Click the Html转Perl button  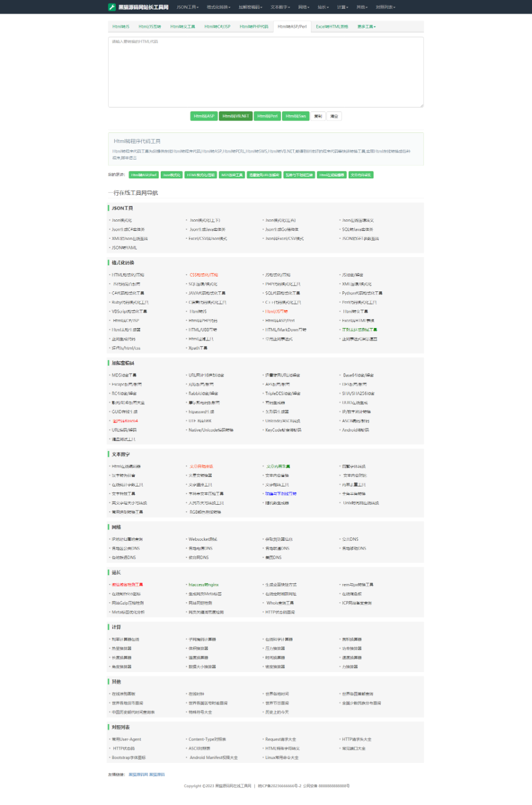tap(267, 116)
